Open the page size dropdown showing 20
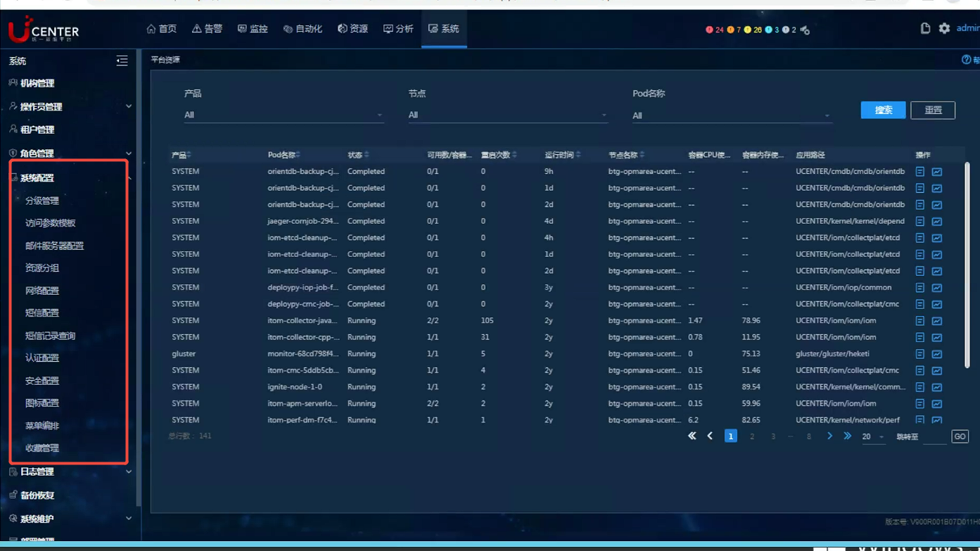This screenshot has height=551, width=980. point(873,437)
